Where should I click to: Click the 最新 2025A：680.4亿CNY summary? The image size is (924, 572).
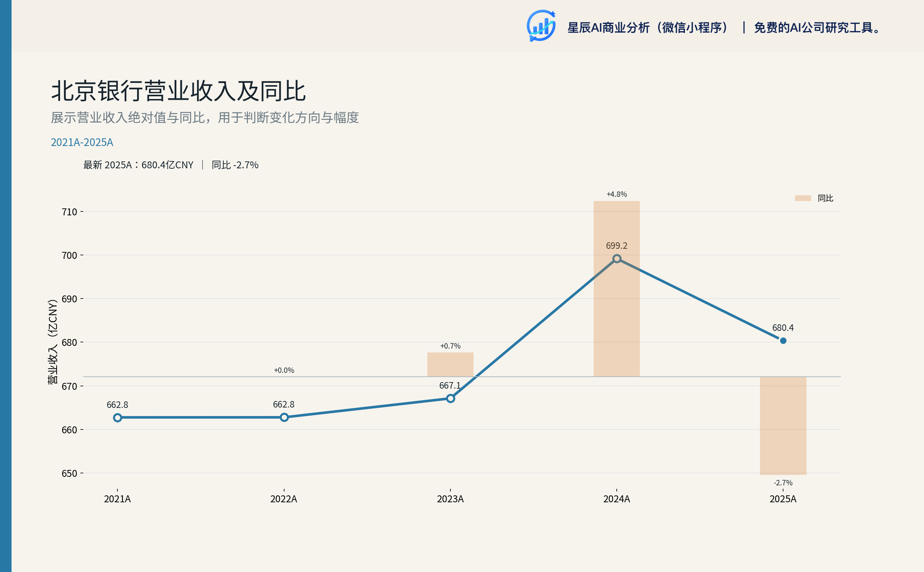click(x=138, y=165)
